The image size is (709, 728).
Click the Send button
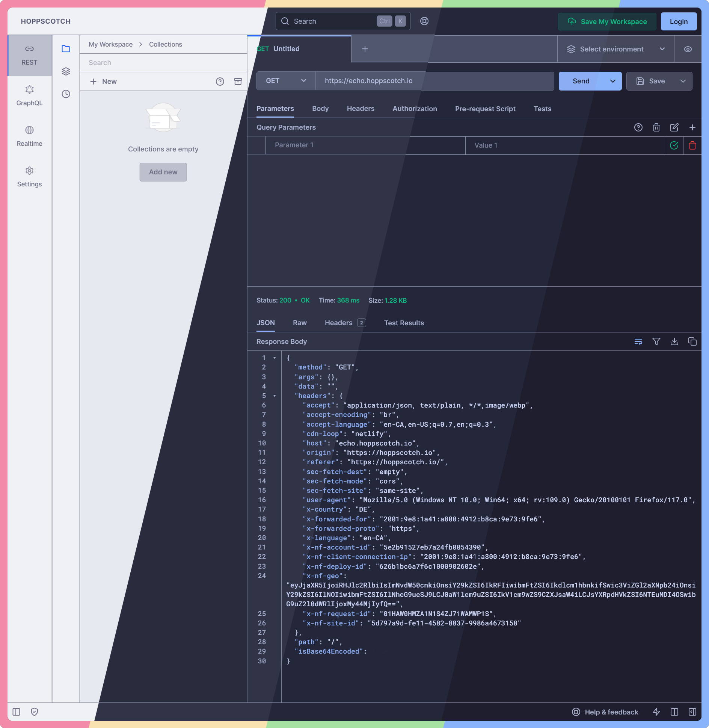tap(581, 81)
